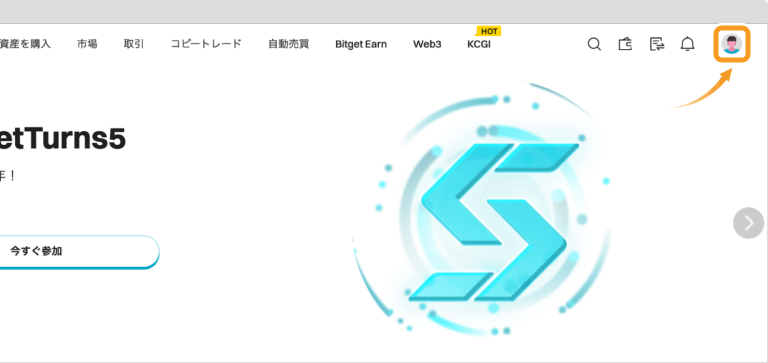Open the user profile avatar
This screenshot has height=363, width=768.
point(732,44)
